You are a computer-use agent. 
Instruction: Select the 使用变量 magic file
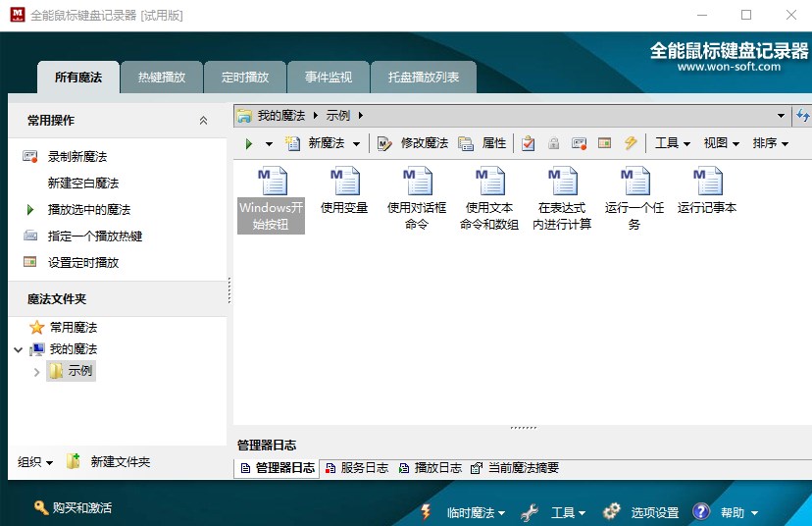coord(344,190)
